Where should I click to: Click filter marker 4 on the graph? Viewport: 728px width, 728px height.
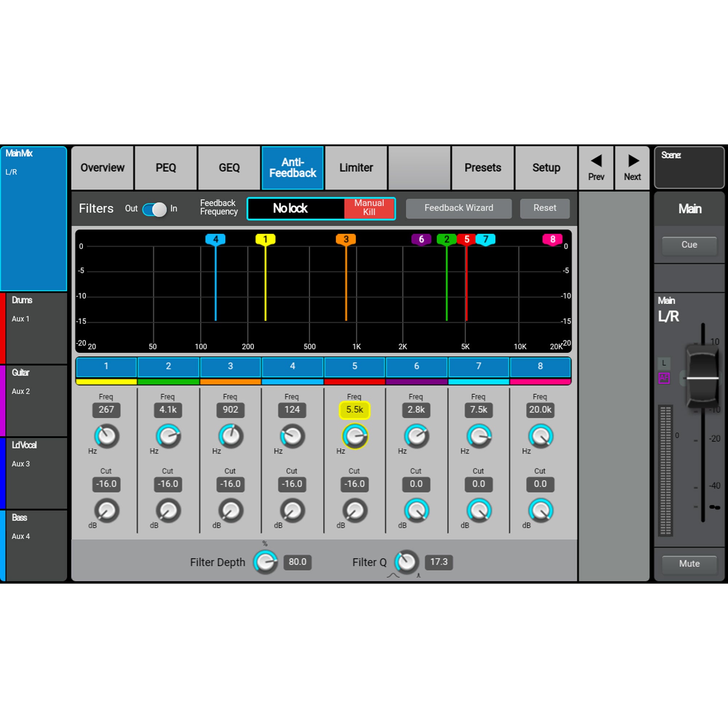pyautogui.click(x=215, y=239)
